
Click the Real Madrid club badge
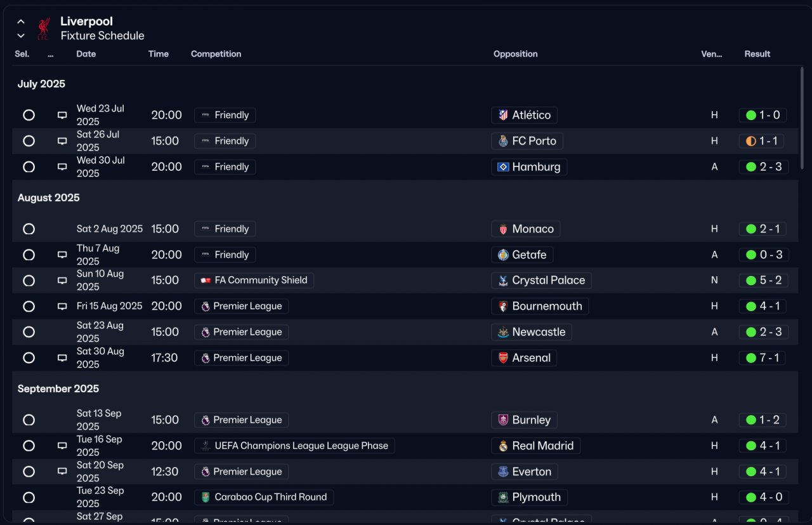point(503,446)
